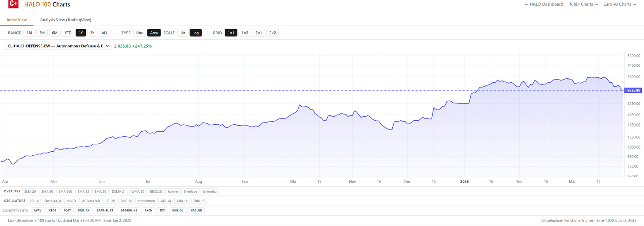The image size is (644, 226).
Task: Switch chart type to Area
Action: 154,33
